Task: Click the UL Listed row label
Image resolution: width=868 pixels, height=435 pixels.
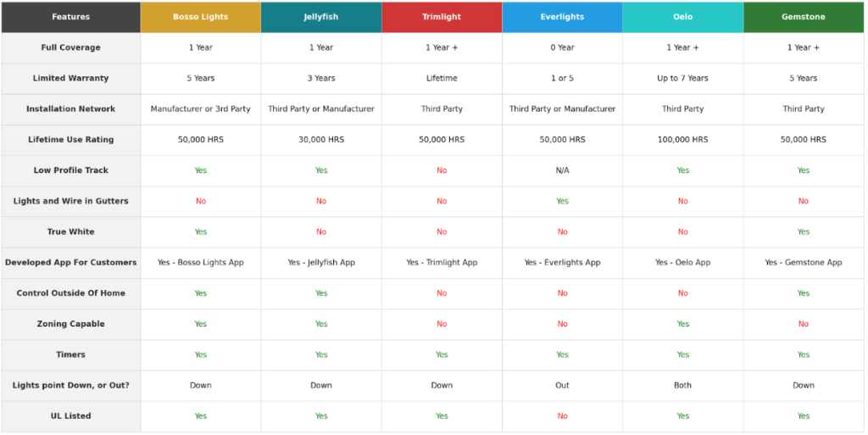Action: 71,416
